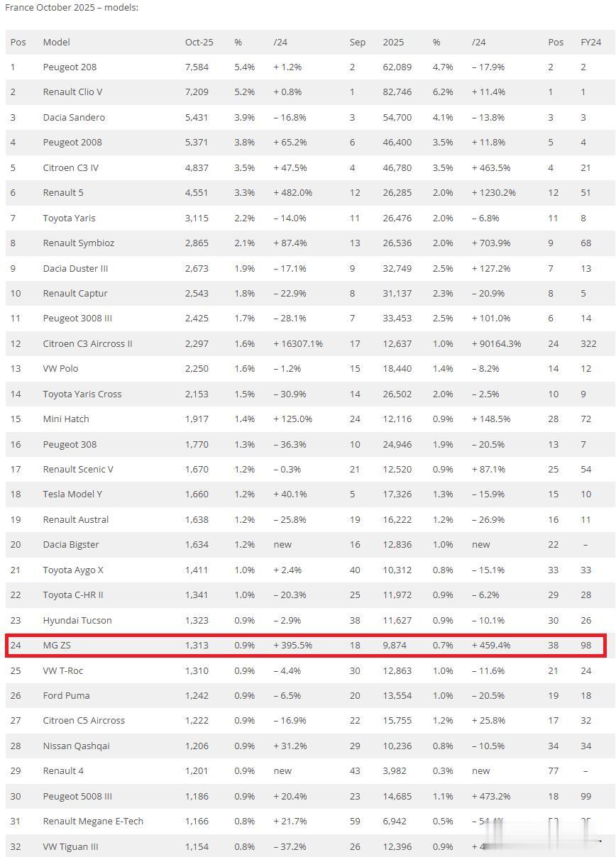Click the "France October 2025 – models:" heading
616x857 pixels.
[x=72, y=7]
